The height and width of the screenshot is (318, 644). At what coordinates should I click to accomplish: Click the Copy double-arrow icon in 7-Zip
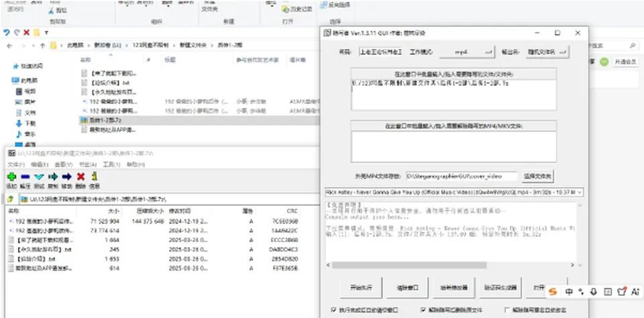click(53, 177)
